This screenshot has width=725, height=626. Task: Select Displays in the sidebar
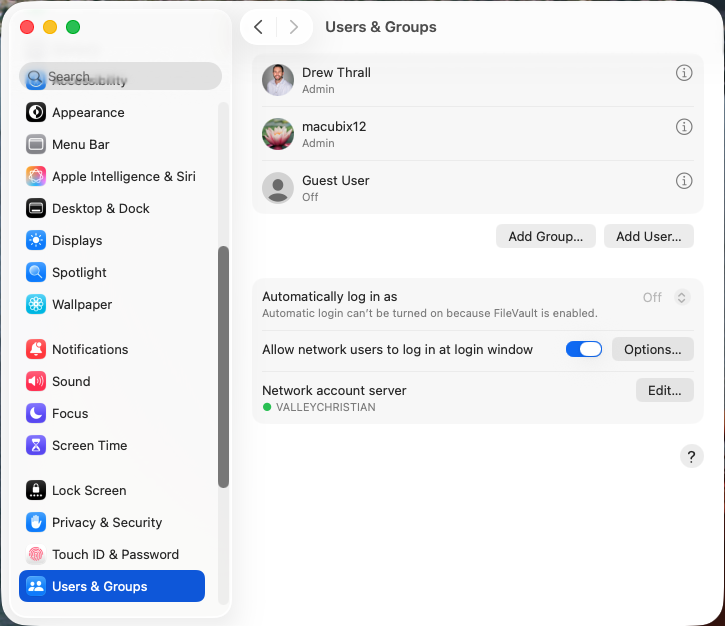click(x=77, y=240)
